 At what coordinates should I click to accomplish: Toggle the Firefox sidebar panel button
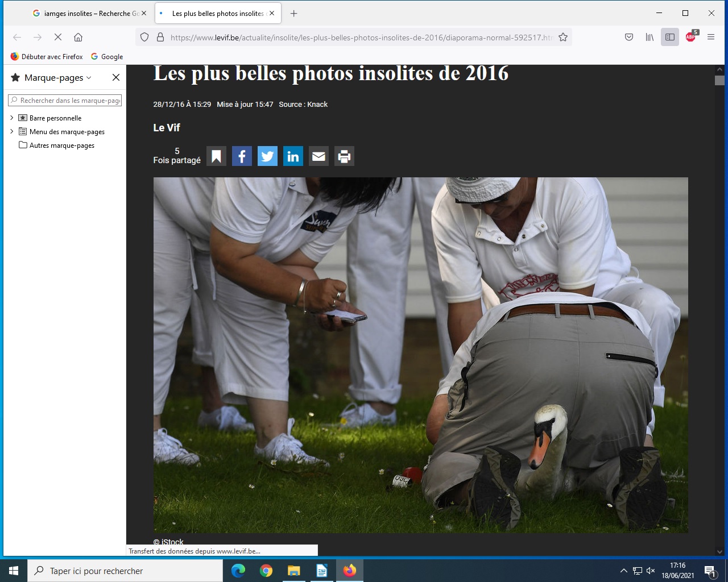pos(670,38)
